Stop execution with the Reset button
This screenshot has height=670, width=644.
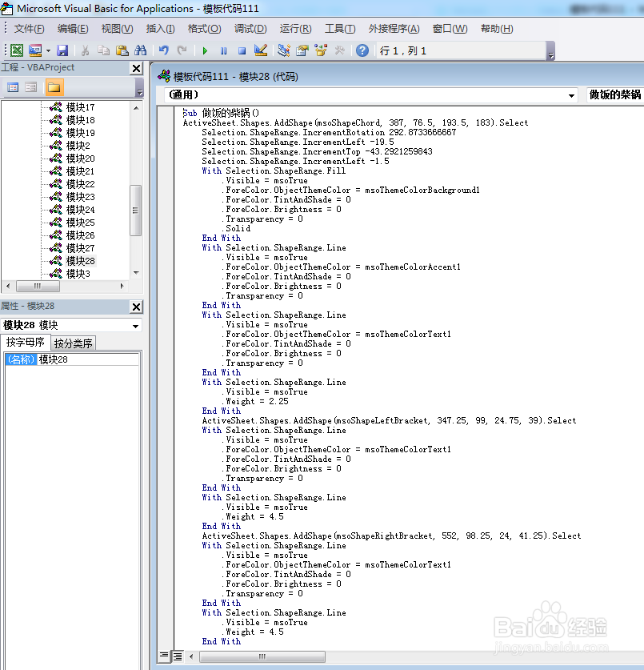click(242, 51)
